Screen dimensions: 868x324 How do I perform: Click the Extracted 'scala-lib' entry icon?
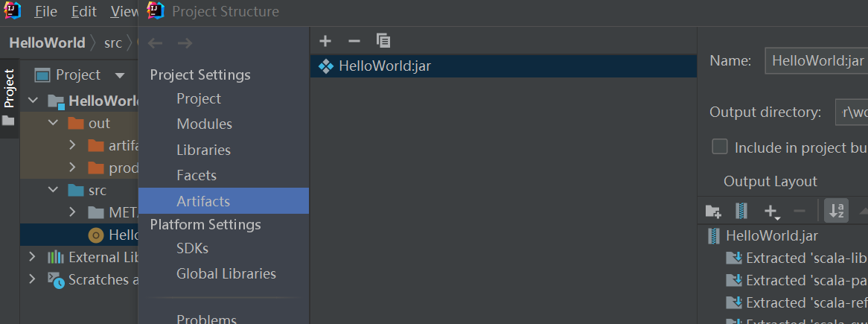click(x=734, y=258)
